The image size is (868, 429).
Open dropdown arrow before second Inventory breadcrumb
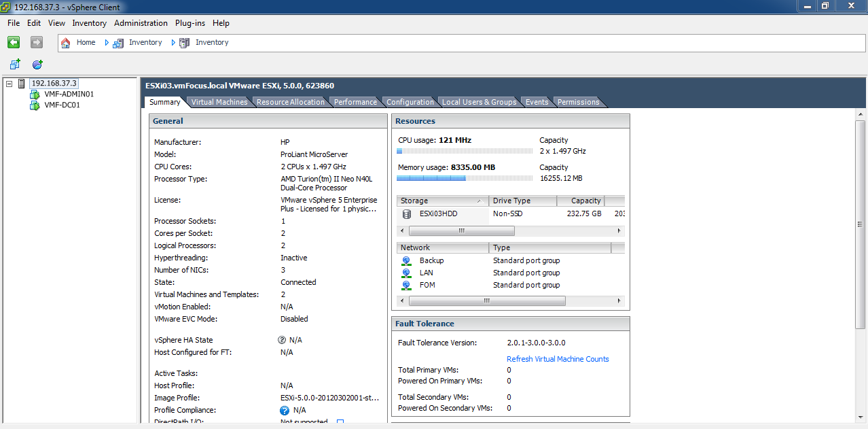[173, 42]
